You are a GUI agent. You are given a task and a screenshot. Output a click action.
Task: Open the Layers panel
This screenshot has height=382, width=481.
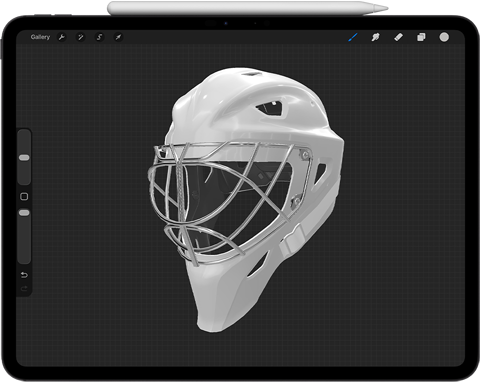pyautogui.click(x=421, y=37)
